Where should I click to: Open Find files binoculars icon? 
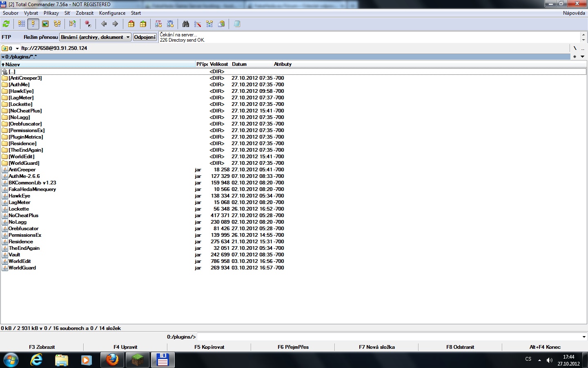tap(186, 24)
